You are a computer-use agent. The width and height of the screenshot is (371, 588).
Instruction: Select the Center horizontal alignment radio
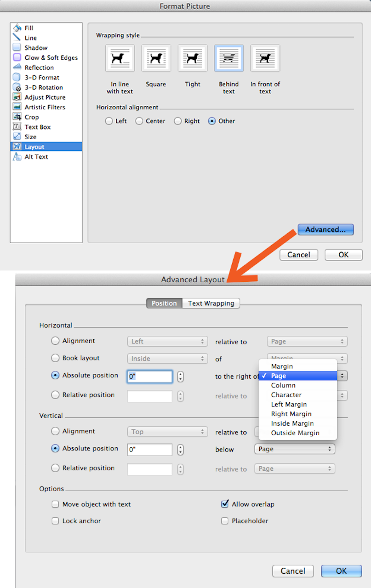[139, 121]
